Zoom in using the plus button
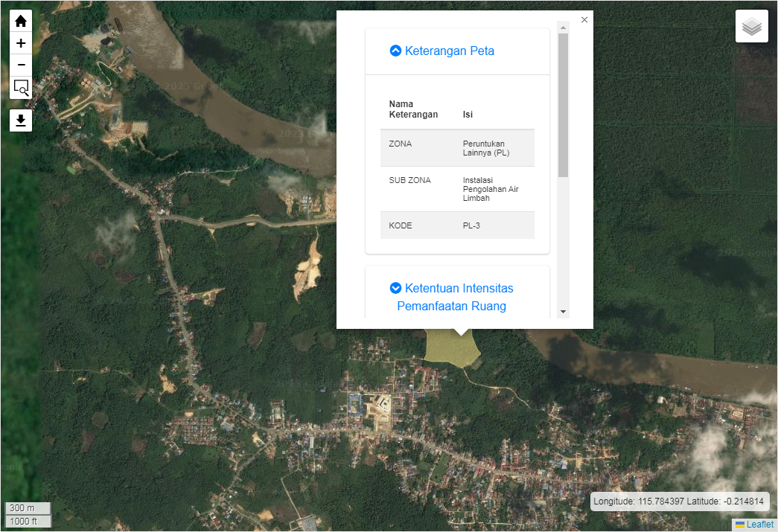The height and width of the screenshot is (532, 778). [21, 43]
